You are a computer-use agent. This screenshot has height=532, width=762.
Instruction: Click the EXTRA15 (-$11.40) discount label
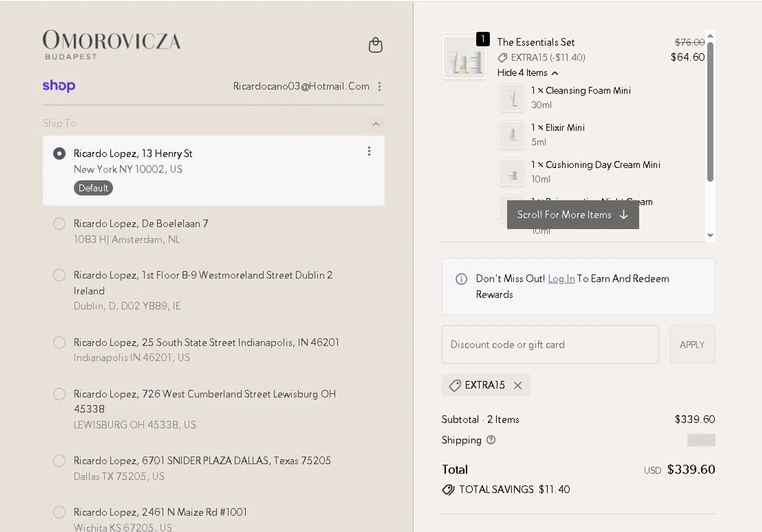pos(542,57)
